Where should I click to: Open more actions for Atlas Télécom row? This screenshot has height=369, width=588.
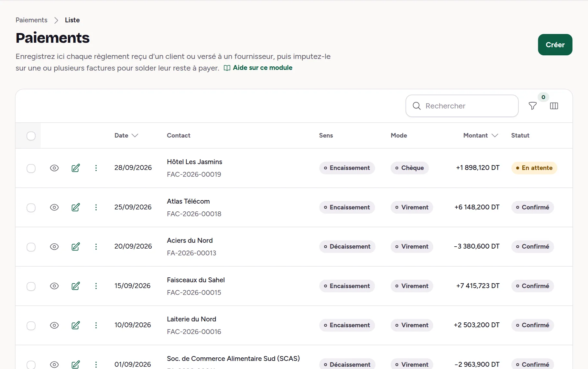point(96,207)
